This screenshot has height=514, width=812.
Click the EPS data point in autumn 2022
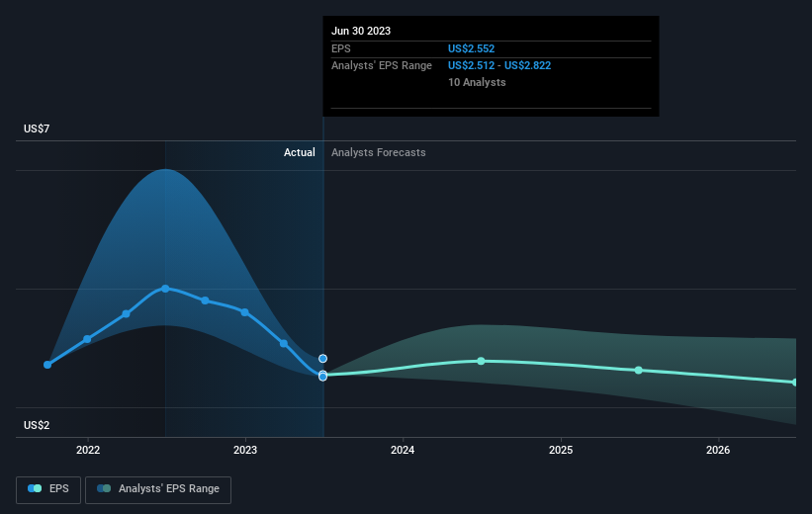pyautogui.click(x=205, y=300)
